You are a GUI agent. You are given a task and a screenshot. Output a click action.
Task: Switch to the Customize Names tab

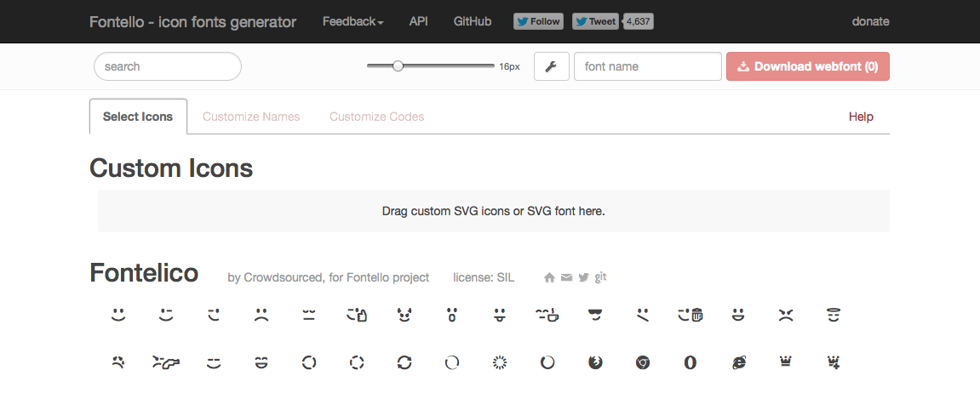click(251, 117)
